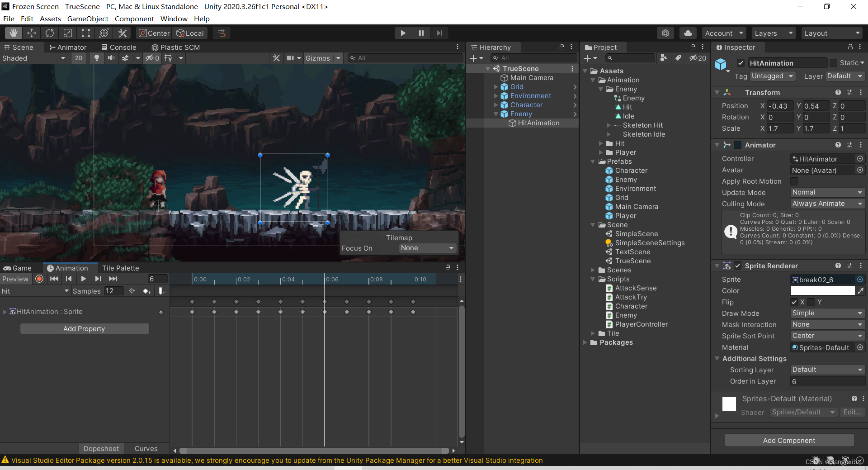Toggle animation Preview mode

(15, 279)
